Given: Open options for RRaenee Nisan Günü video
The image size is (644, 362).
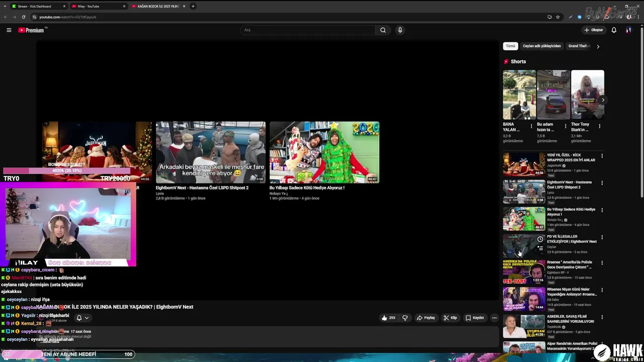Looking at the screenshot, I should tap(602, 290).
